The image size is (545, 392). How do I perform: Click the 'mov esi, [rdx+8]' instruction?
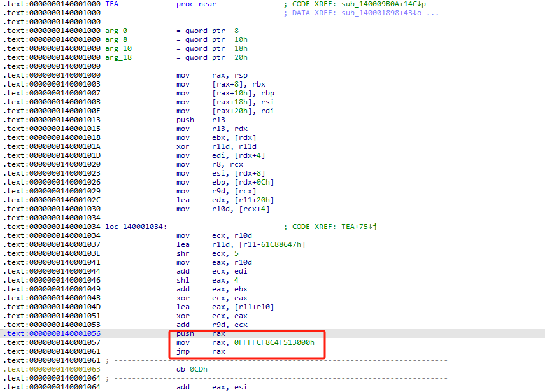pos(221,174)
